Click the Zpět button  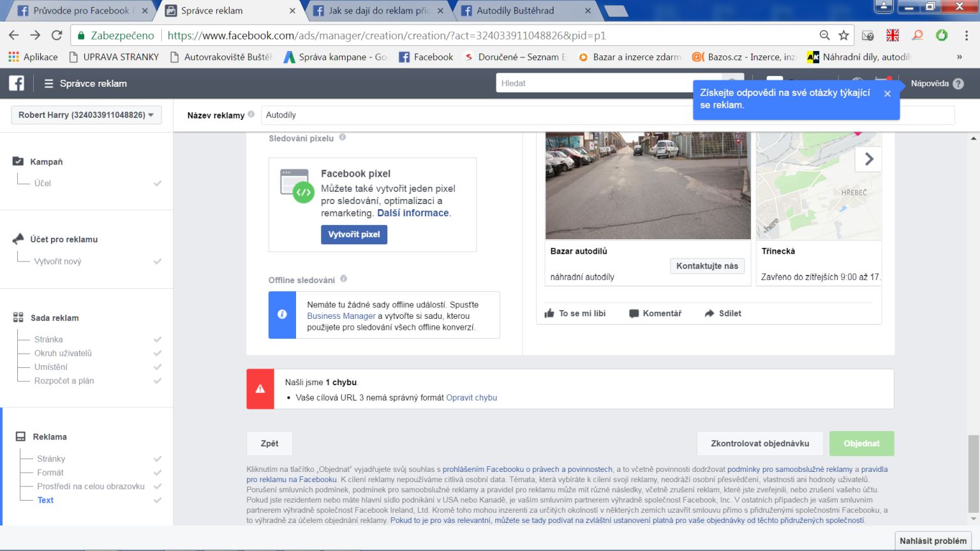(x=269, y=443)
